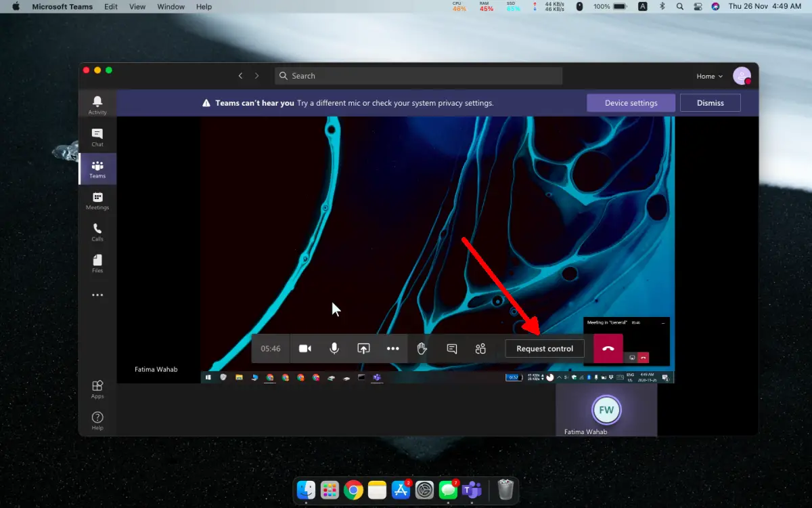
Task: Show meeting participants panel
Action: pos(480,349)
